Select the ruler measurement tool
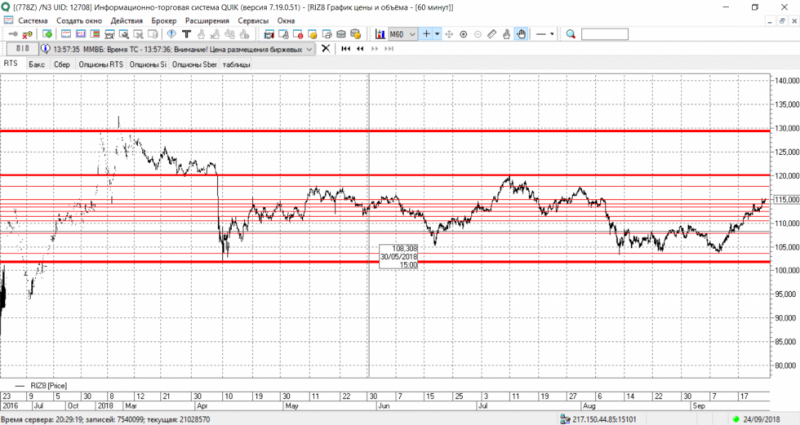The image size is (800, 425). click(492, 34)
